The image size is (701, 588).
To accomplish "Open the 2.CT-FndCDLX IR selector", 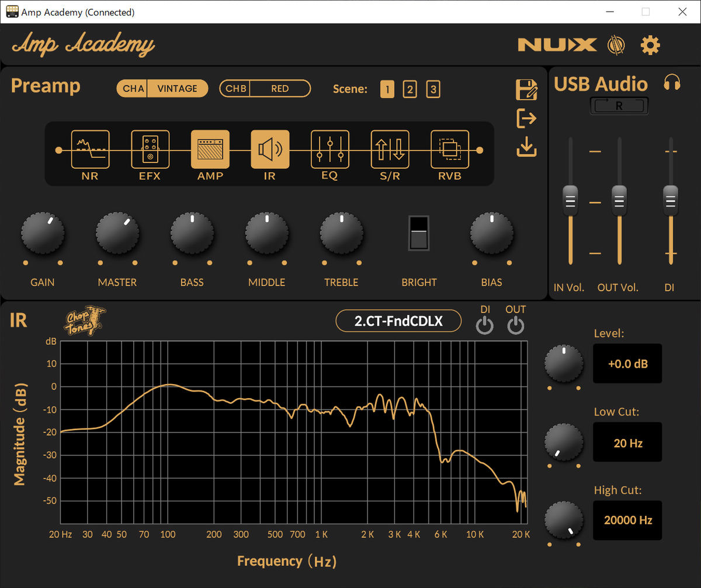I will (x=398, y=321).
